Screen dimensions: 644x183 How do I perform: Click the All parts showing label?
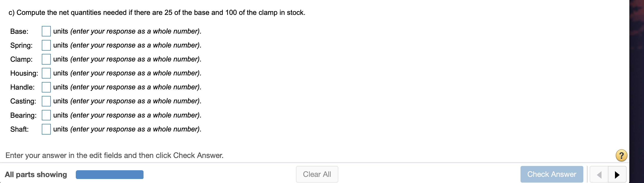point(35,174)
